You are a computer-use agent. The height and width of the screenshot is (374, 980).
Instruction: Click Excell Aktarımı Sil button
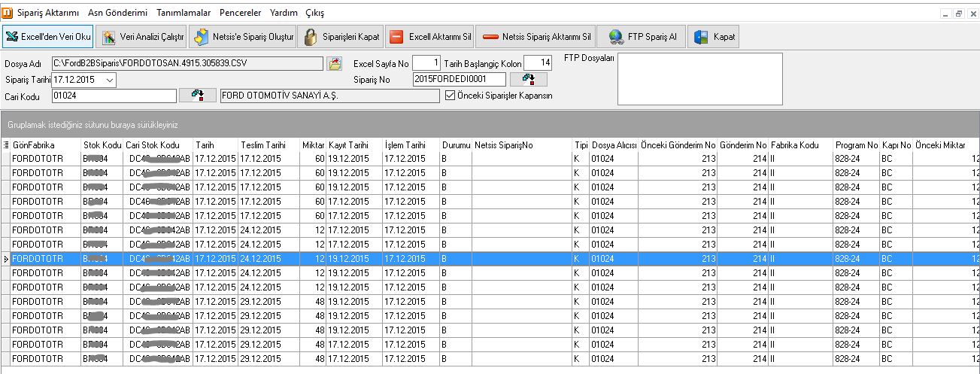pyautogui.click(x=431, y=36)
